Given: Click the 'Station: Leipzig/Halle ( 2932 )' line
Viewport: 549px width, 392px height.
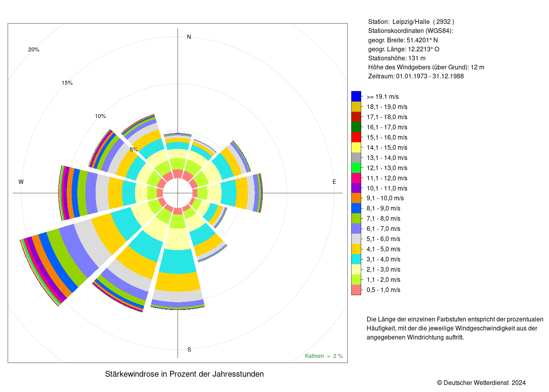Looking at the screenshot, I should 411,22.
